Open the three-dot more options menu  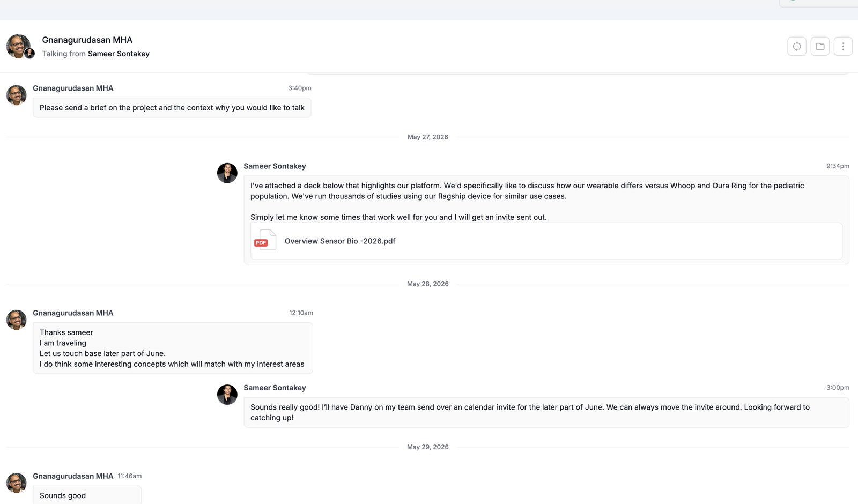coord(843,46)
